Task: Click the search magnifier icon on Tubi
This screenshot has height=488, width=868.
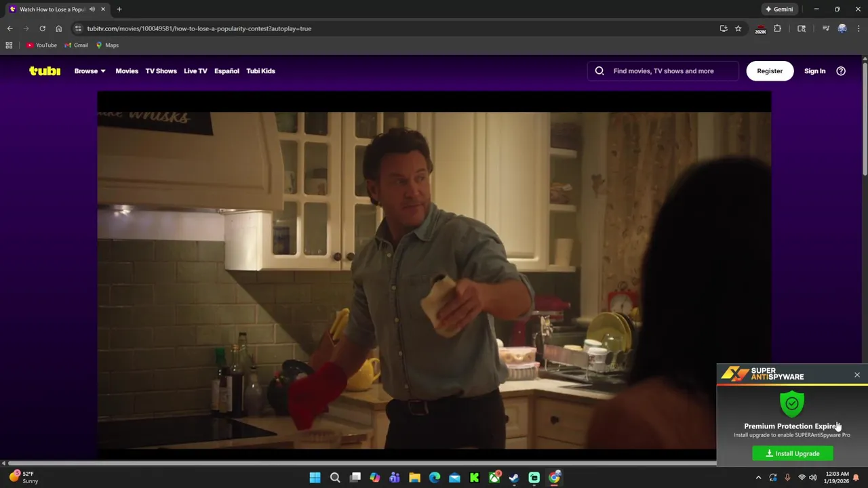Action: (599, 70)
